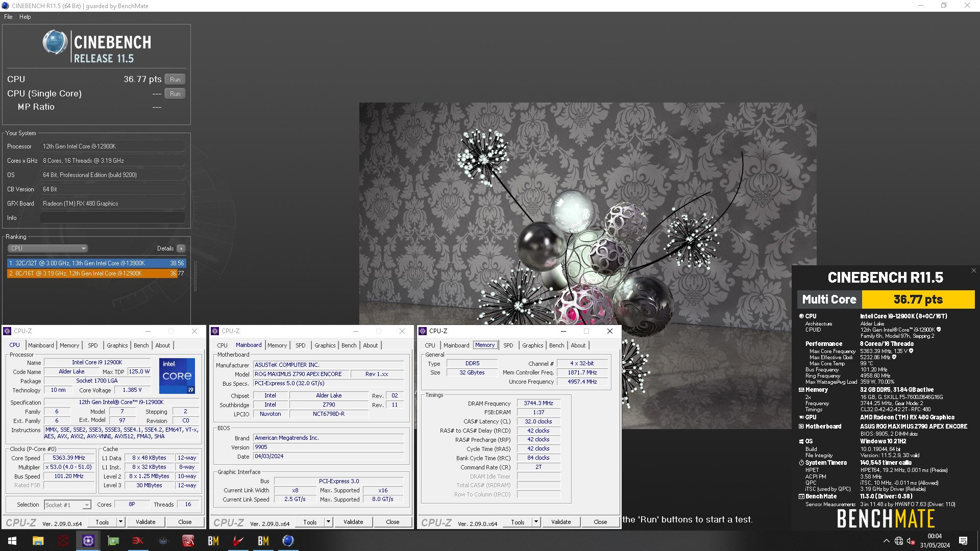Click the muted volume tray icon
The height and width of the screenshot is (551, 980).
(x=911, y=541)
